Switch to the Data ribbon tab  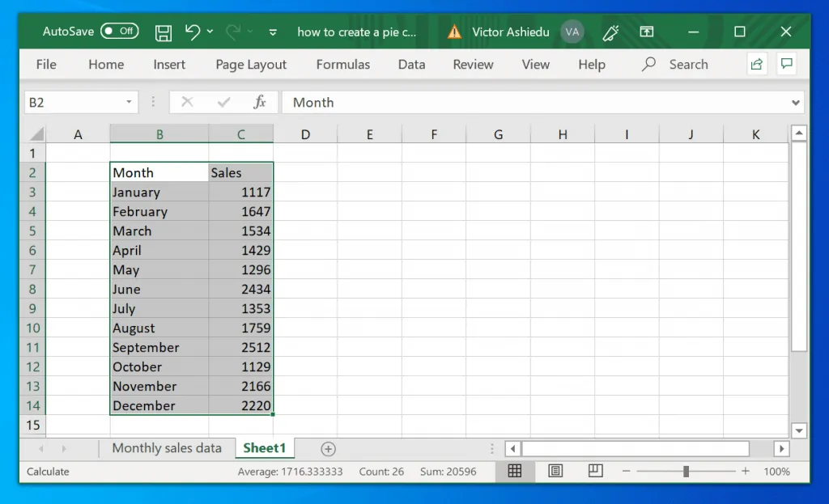[411, 65]
